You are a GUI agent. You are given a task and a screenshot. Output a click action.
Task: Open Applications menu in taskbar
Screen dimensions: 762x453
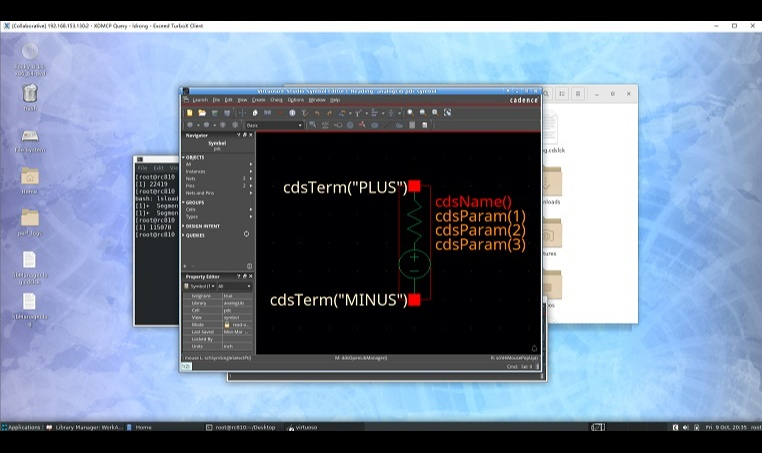pos(21,427)
